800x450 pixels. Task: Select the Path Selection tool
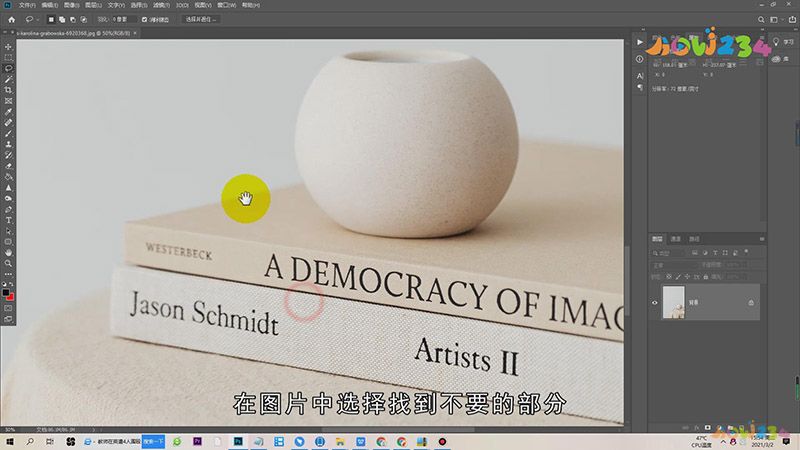pyautogui.click(x=8, y=231)
